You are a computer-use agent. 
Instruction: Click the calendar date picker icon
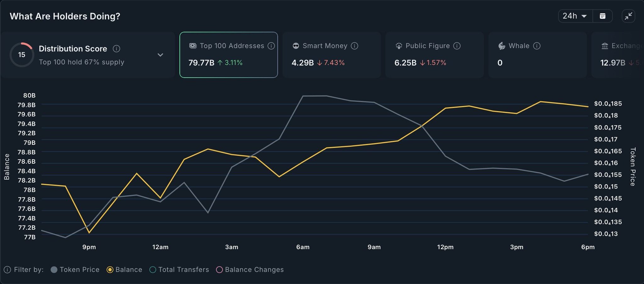click(x=602, y=16)
